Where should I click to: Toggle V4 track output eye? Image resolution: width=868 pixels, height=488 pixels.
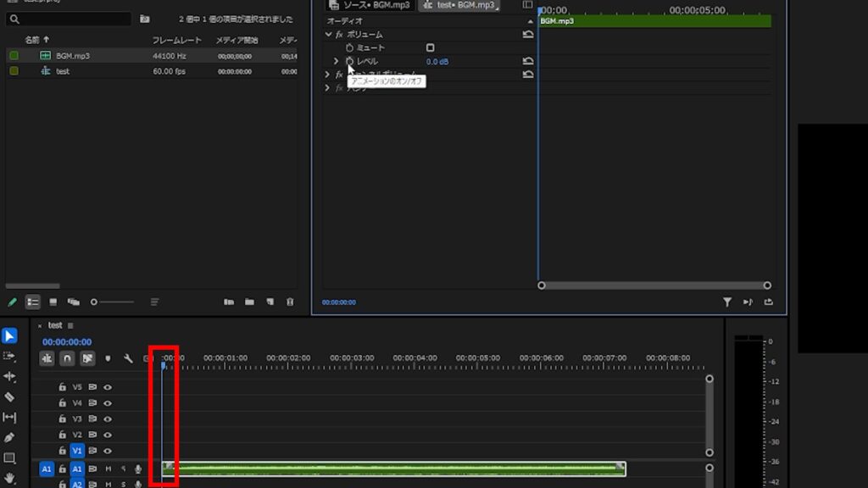click(108, 403)
